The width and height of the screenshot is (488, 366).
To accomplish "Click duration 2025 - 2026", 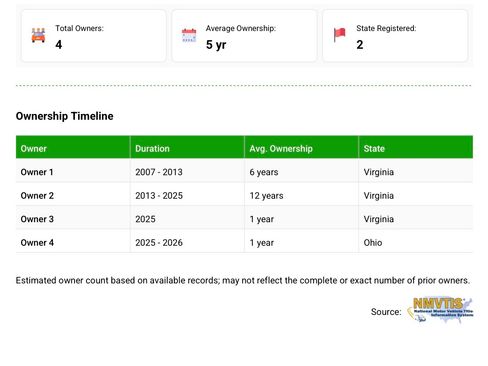I will coord(159,243).
